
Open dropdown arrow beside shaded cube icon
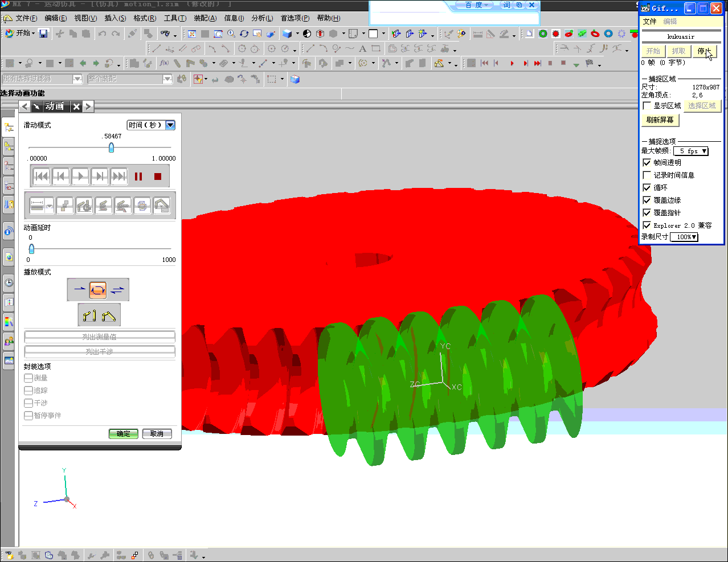click(x=297, y=34)
